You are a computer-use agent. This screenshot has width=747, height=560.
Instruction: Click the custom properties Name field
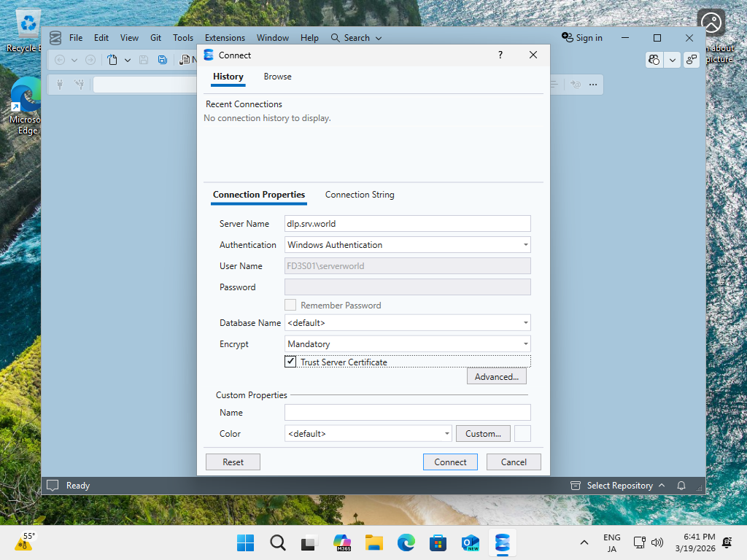coord(407,413)
